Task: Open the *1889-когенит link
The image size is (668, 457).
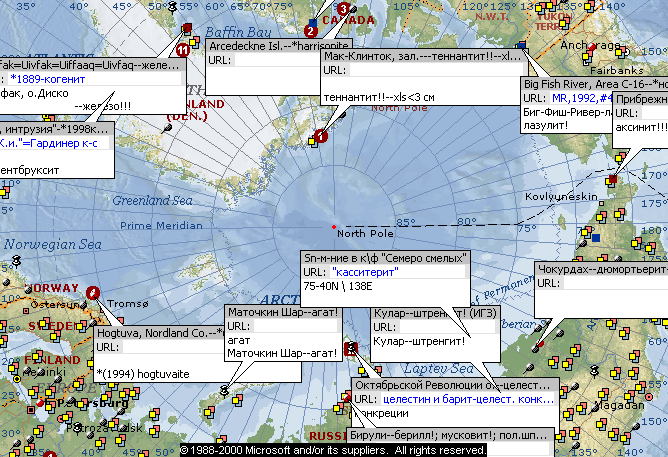Action: pyautogui.click(x=48, y=79)
